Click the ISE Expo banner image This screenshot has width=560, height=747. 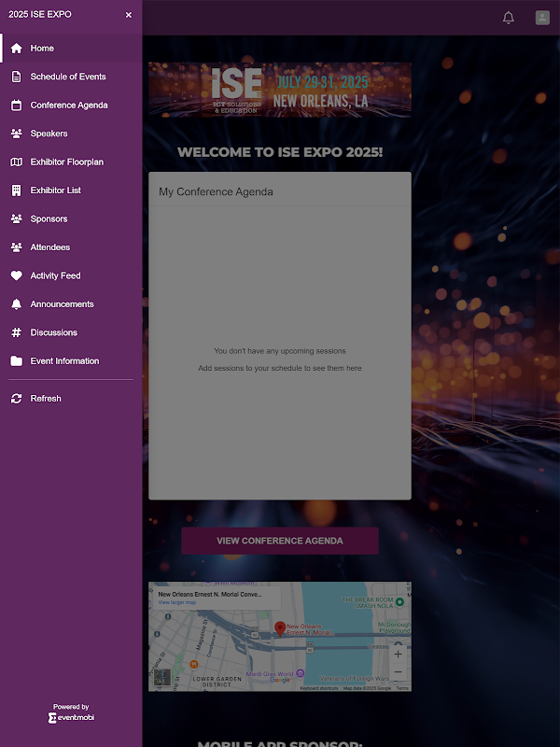pos(280,90)
